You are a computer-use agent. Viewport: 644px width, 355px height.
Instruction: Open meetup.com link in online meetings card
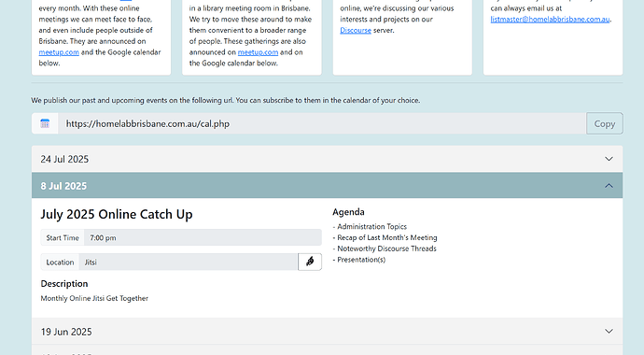[59, 52]
